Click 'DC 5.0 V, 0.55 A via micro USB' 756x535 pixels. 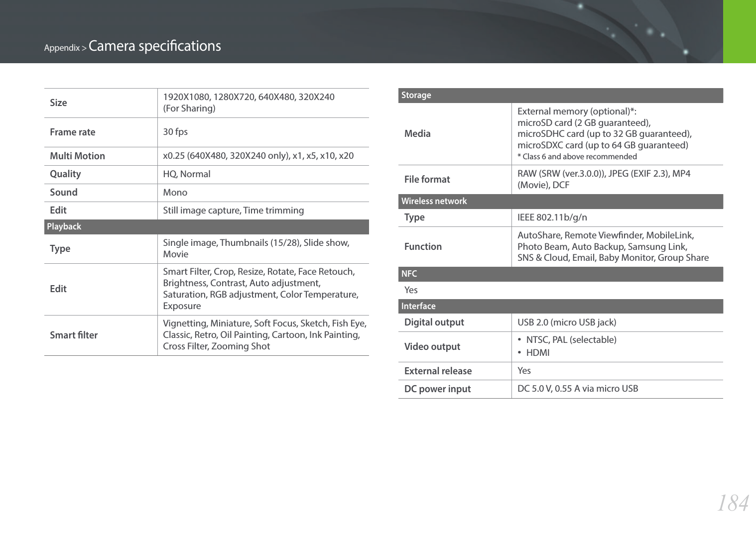tap(578, 389)
